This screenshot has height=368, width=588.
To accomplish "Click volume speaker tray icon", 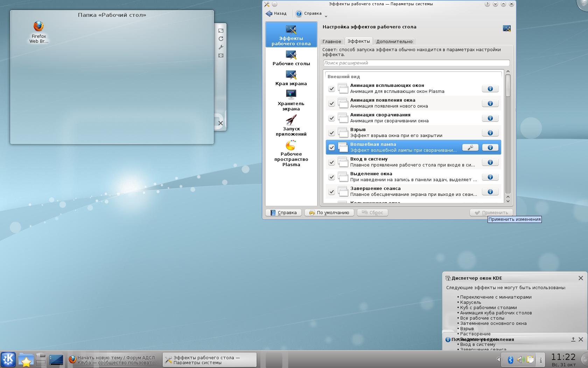I will pos(520,360).
